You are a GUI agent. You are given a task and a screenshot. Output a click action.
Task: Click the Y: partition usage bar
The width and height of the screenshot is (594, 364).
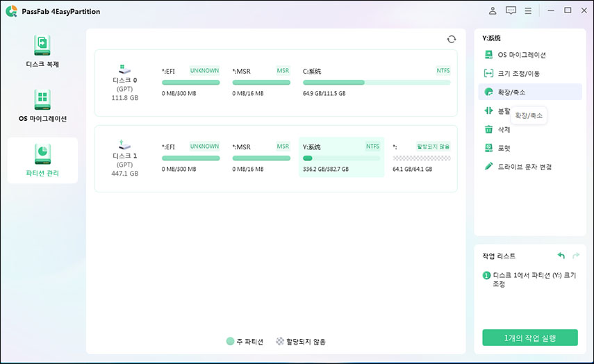341,158
